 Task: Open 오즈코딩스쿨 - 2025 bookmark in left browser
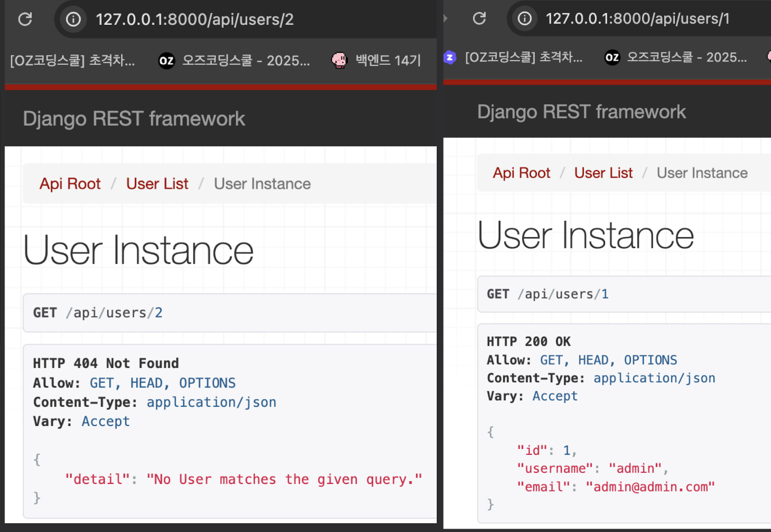pyautogui.click(x=246, y=60)
